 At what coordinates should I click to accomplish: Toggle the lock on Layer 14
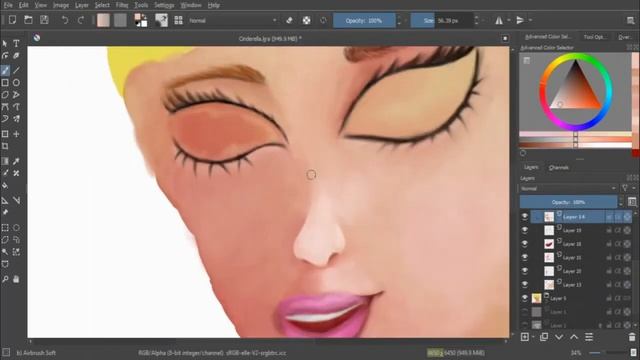(609, 217)
